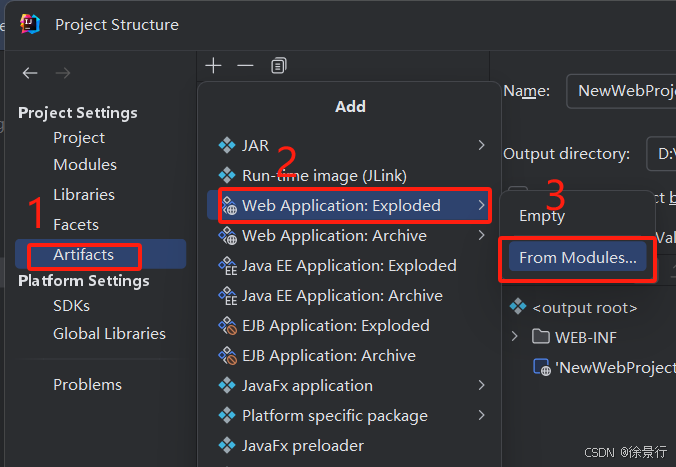The width and height of the screenshot is (676, 467).
Task: Click the EJB Application: Exploded icon
Action: click(x=228, y=326)
